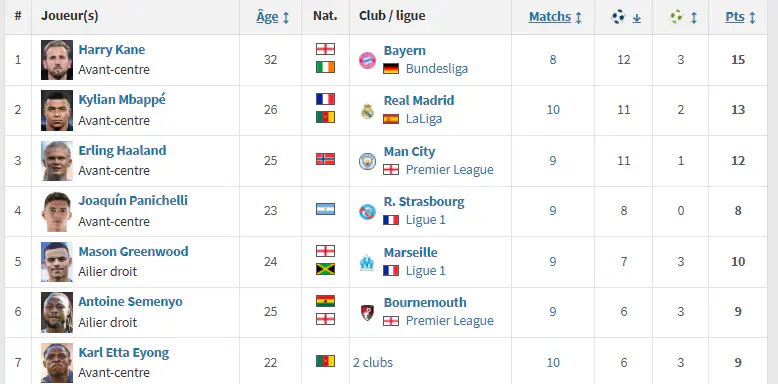Image resolution: width=778 pixels, height=384 pixels.
Task: Open Harry Kane's player profile link
Action: [112, 50]
